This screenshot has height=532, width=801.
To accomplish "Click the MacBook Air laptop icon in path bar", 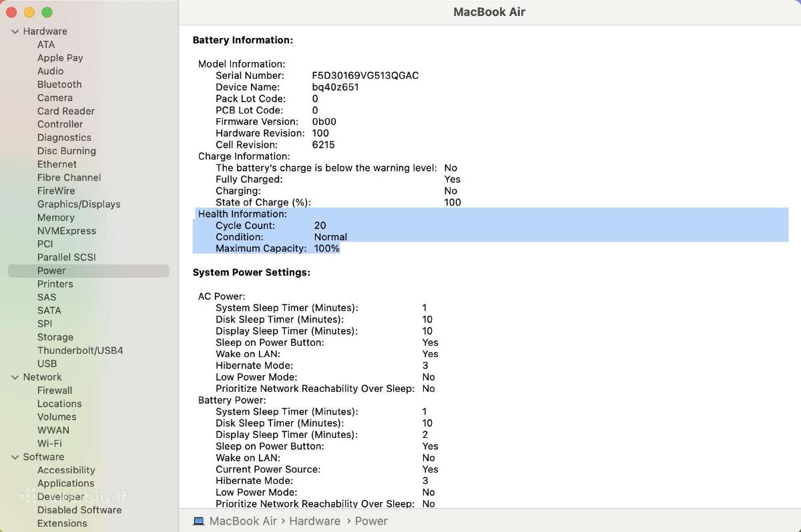I will [198, 521].
